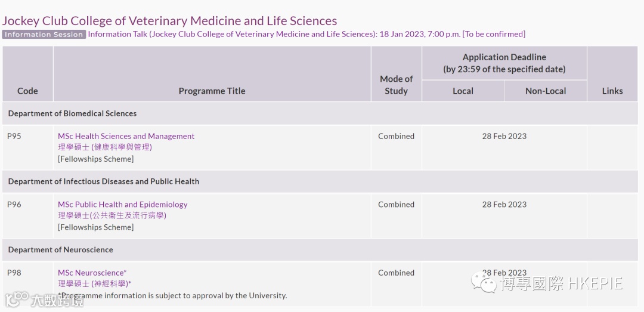Open the MSc Public Health and Epidemiology link

pyautogui.click(x=122, y=204)
